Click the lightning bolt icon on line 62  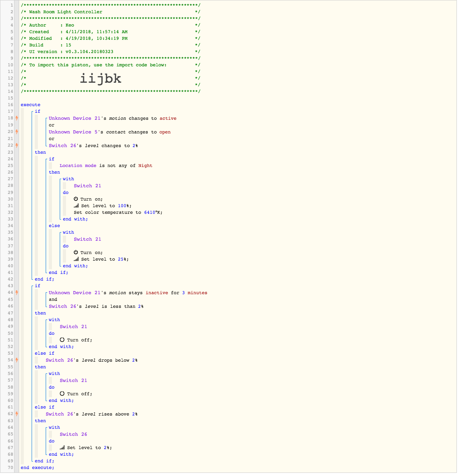pyautogui.click(x=17, y=414)
